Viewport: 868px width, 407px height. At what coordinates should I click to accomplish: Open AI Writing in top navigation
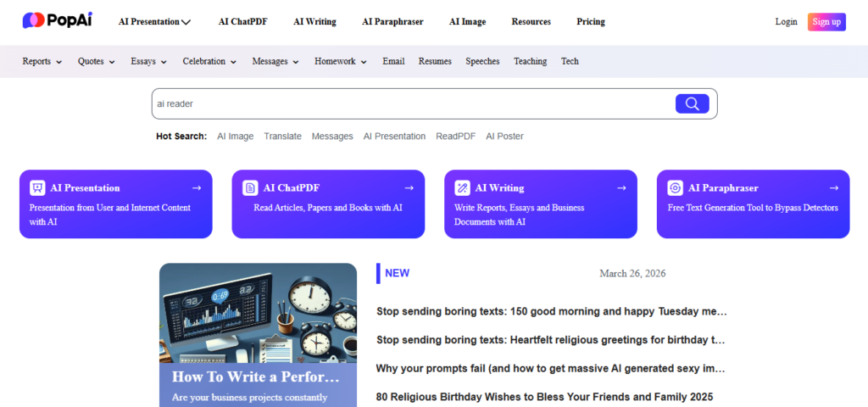tap(315, 21)
